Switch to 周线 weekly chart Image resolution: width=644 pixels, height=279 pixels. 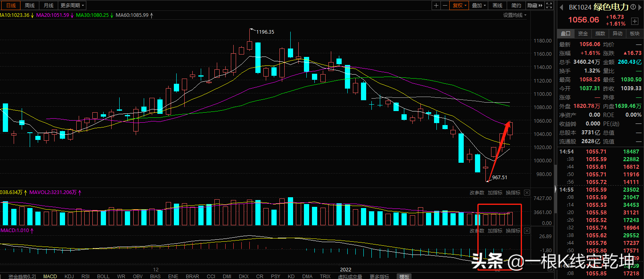click(30, 5)
